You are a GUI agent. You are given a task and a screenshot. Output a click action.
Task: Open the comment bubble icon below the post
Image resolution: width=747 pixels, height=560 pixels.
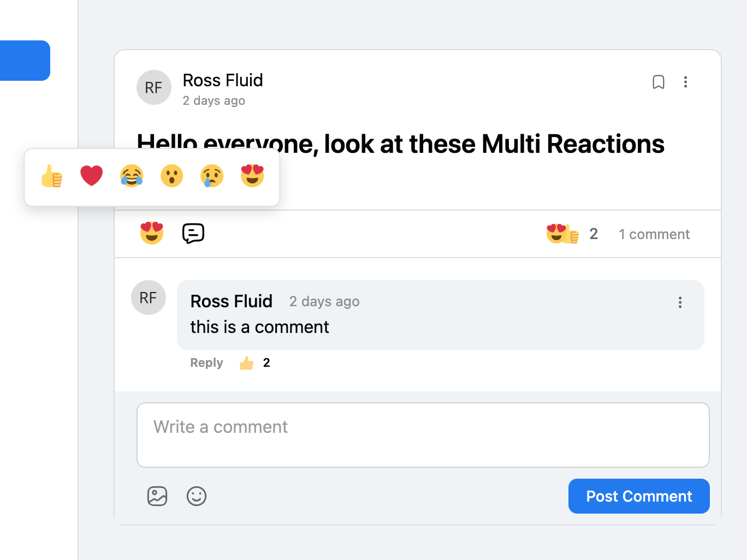(x=193, y=233)
